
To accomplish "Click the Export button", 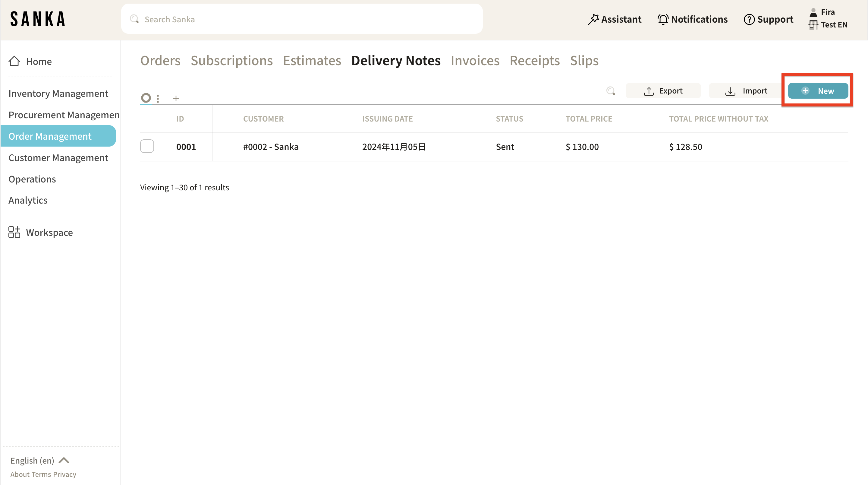I will coord(663,91).
